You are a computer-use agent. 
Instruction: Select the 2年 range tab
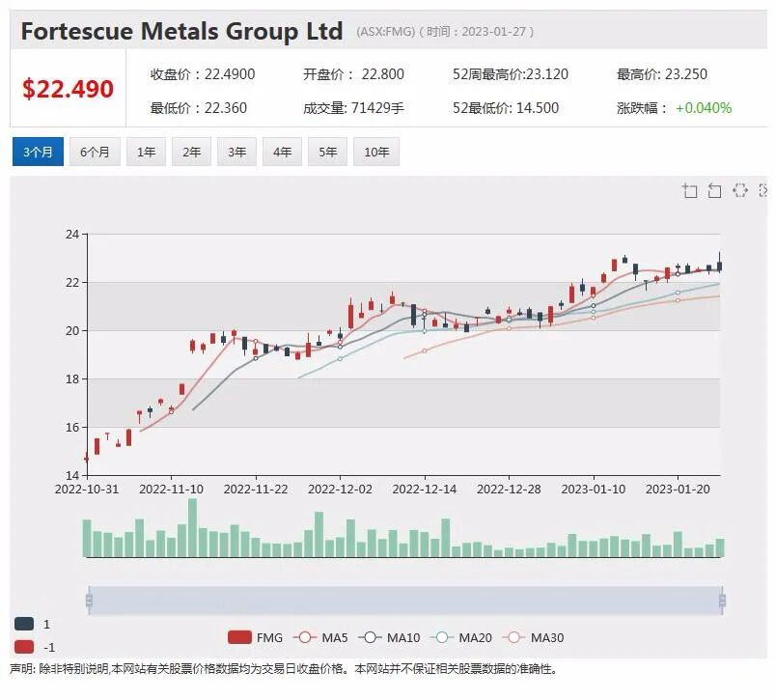(x=191, y=152)
